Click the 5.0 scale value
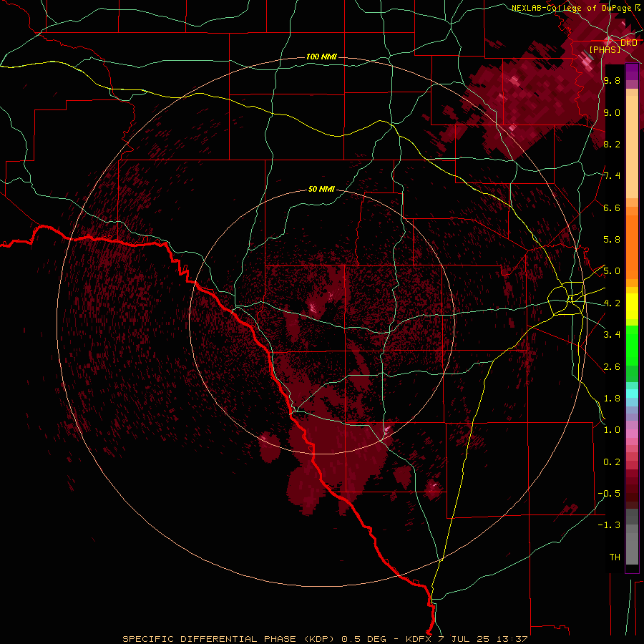Image resolution: width=644 pixels, height=644 pixels. [x=612, y=271]
